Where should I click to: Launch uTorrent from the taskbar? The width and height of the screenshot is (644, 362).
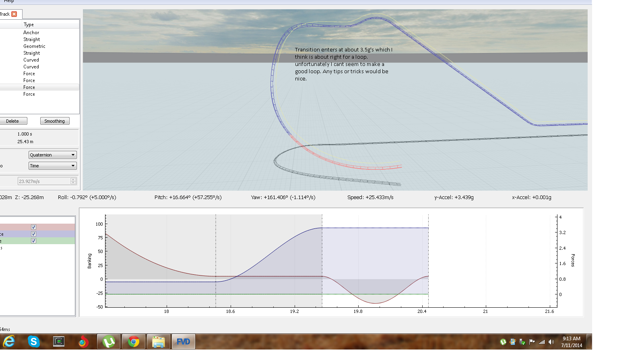[x=109, y=341]
